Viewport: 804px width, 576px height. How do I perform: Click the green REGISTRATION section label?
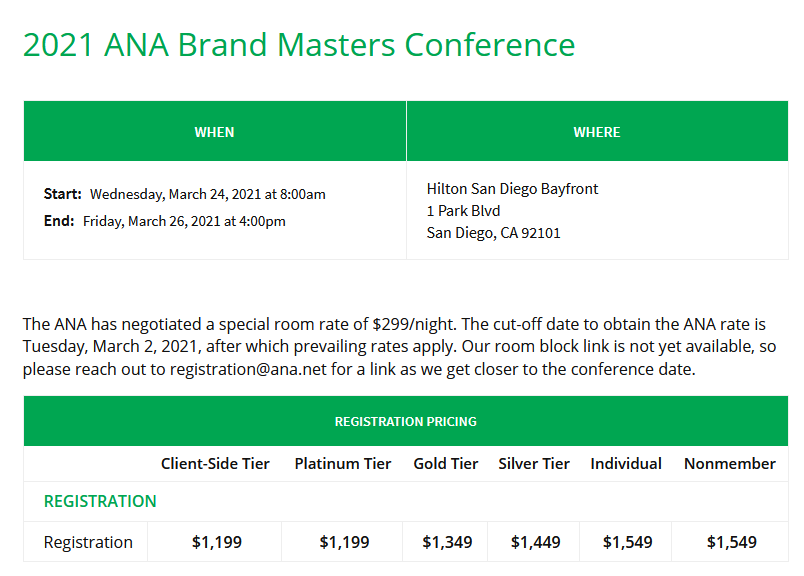[100, 501]
